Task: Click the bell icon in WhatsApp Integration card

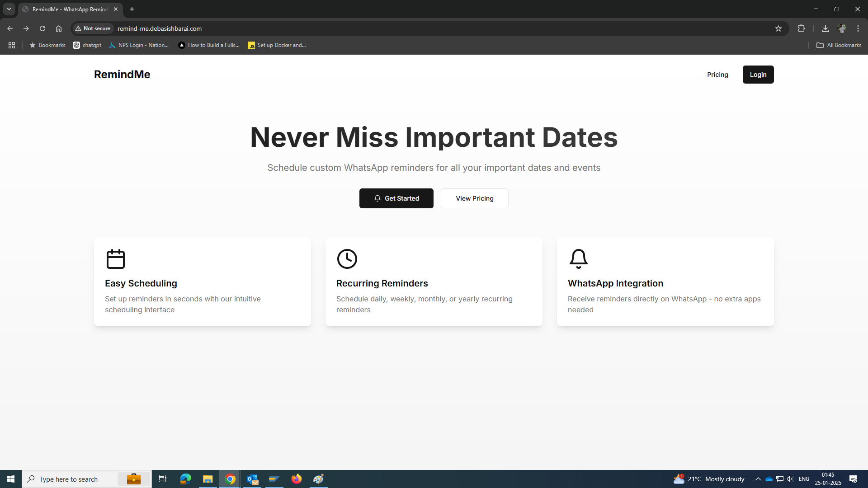Action: (578, 259)
